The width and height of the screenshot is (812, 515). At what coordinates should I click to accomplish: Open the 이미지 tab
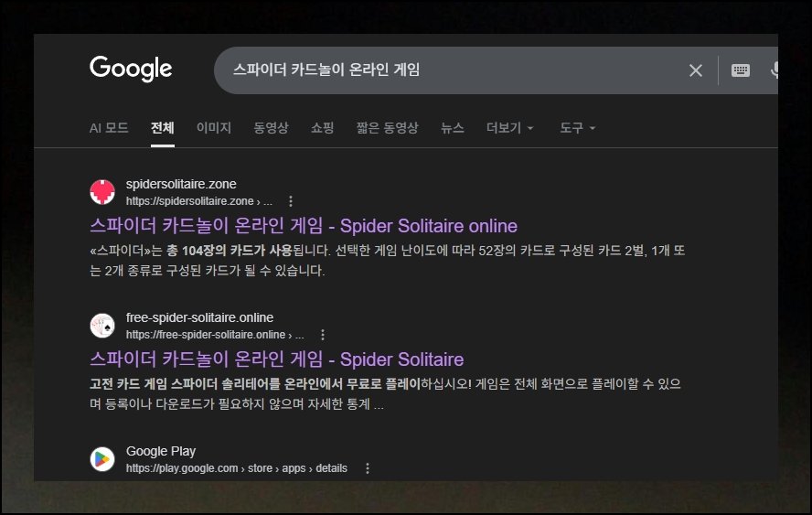(214, 128)
